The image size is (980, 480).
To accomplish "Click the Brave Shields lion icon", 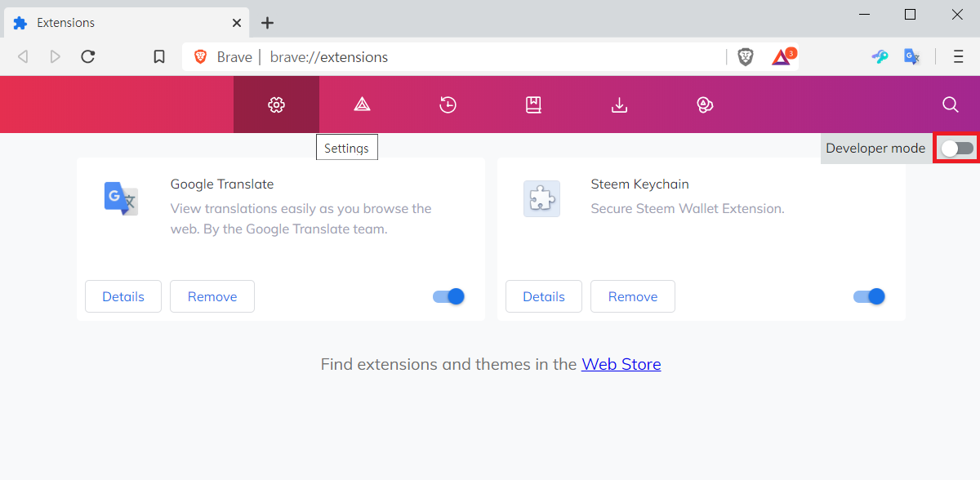I will [746, 57].
